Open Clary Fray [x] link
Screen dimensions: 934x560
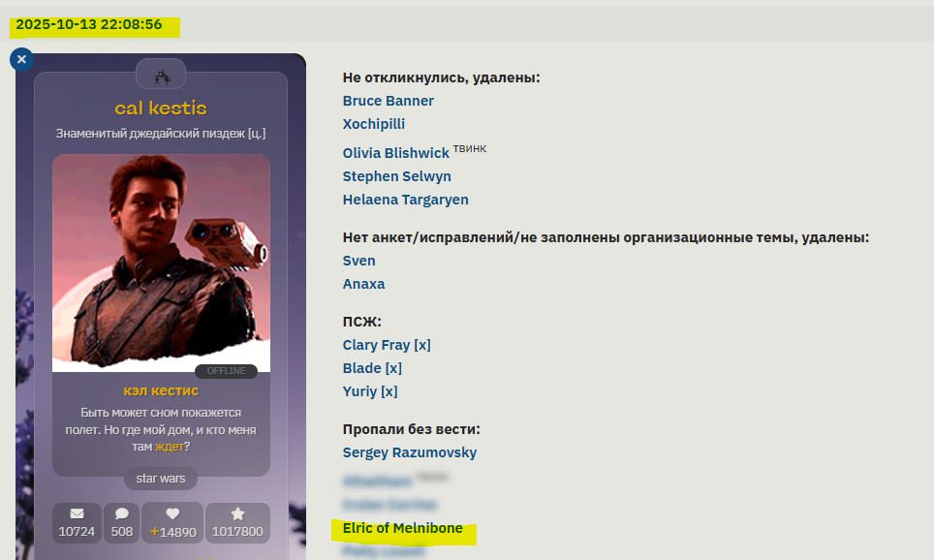pos(387,345)
